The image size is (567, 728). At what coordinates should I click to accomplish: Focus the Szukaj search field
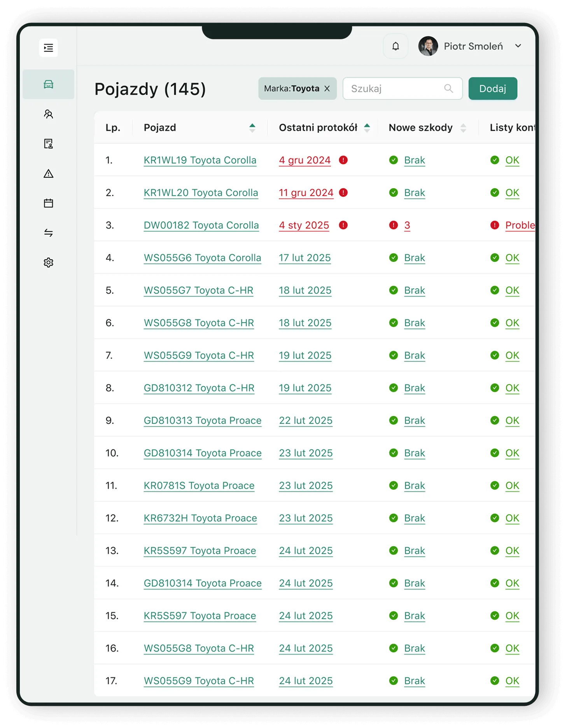pyautogui.click(x=402, y=89)
